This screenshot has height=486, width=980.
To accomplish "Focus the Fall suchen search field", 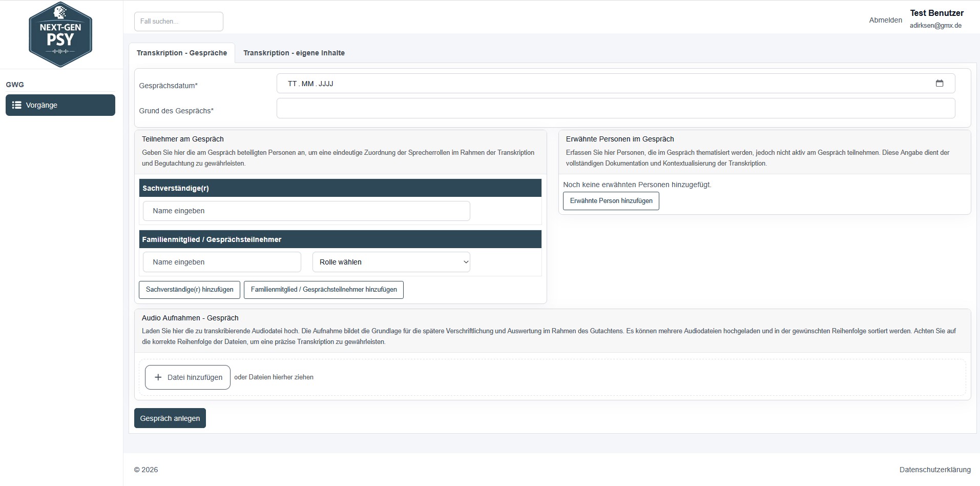I will tap(178, 22).
